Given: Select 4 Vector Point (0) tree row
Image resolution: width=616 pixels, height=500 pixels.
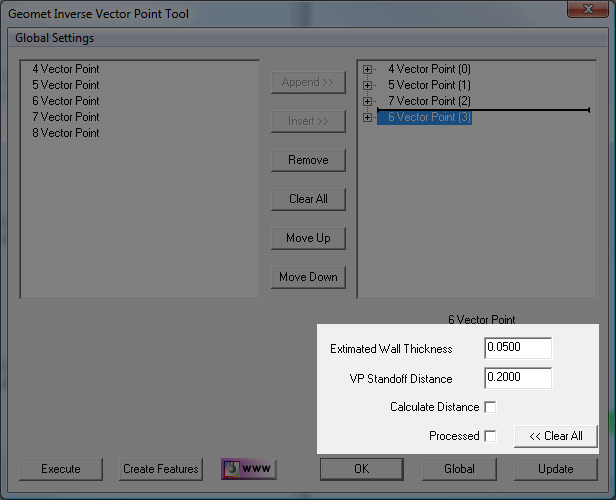Looking at the screenshot, I should pyautogui.click(x=429, y=69).
